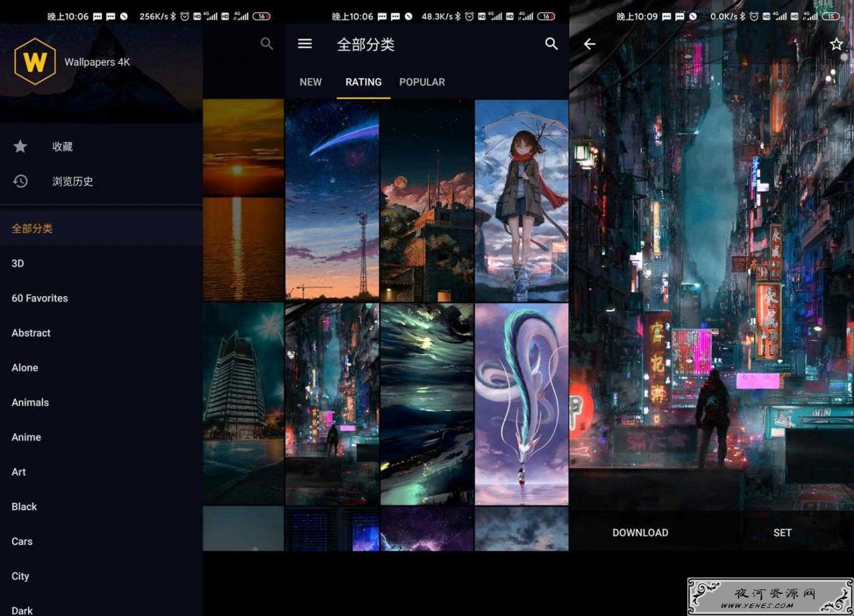The height and width of the screenshot is (616, 854).
Task: Tap the Wallpapers 4K app title
Action: point(97,62)
